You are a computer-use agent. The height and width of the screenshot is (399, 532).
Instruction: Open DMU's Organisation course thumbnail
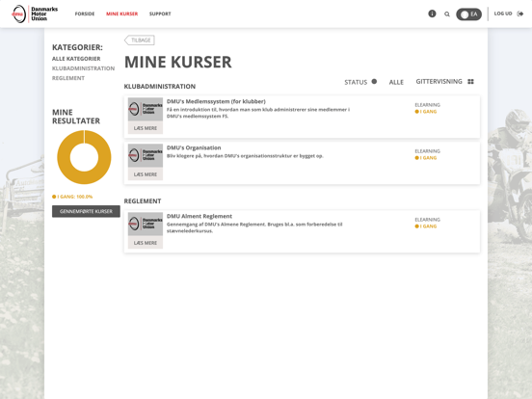(146, 155)
